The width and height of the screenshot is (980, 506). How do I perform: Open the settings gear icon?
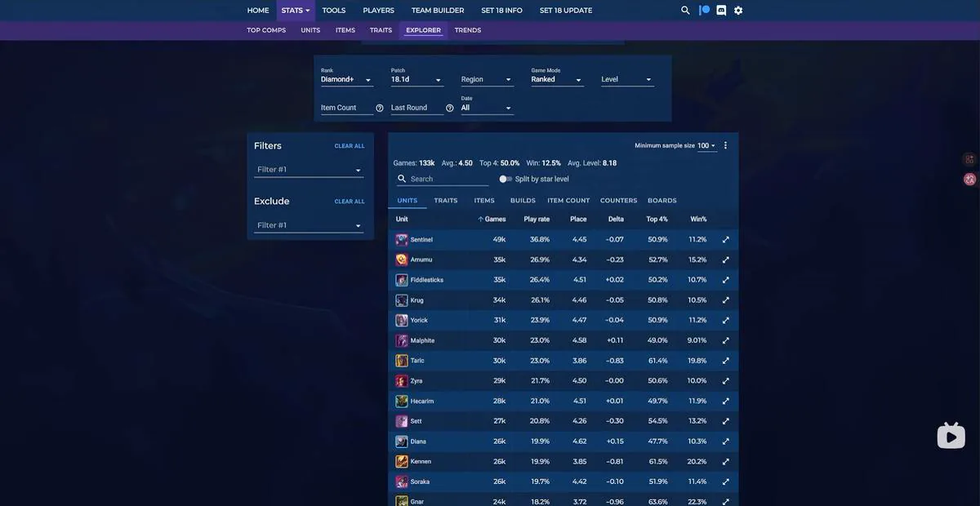click(738, 11)
